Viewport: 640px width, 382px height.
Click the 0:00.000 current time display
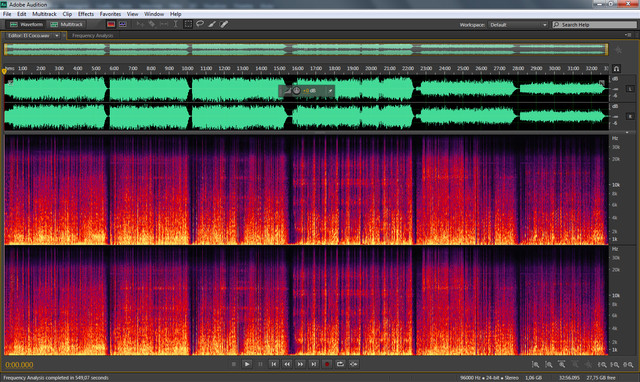[x=19, y=365]
